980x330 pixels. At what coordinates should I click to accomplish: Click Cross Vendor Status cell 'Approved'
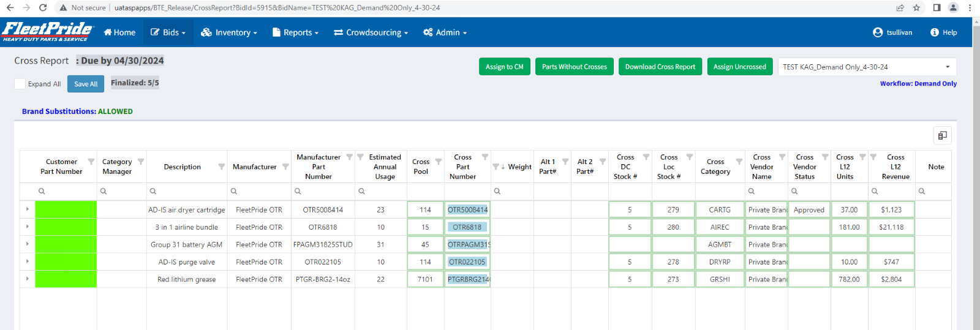pos(809,209)
